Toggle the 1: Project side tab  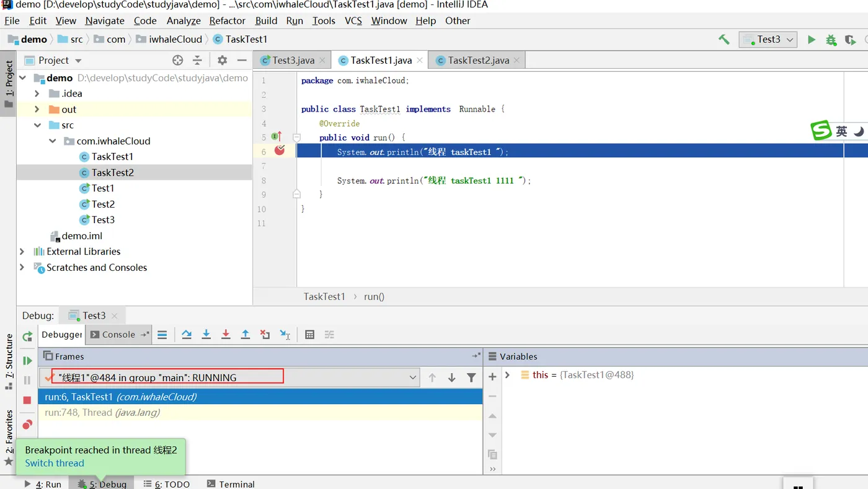9,84
